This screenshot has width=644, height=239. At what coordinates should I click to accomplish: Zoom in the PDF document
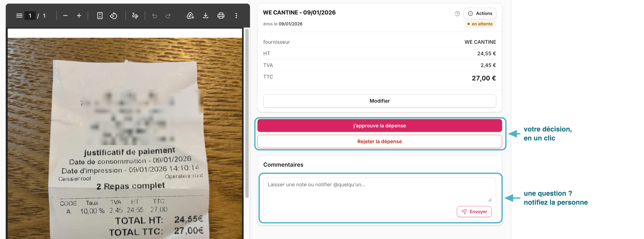coord(79,16)
